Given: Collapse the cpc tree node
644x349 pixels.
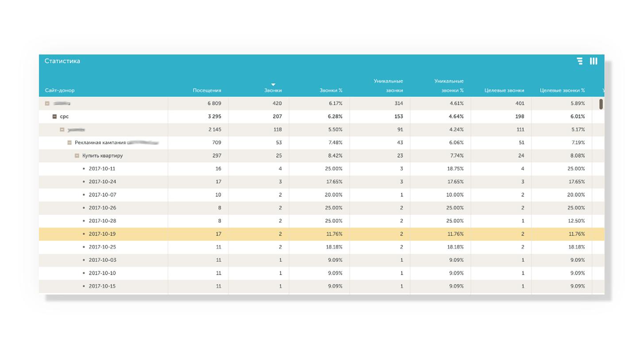Looking at the screenshot, I should click(55, 116).
